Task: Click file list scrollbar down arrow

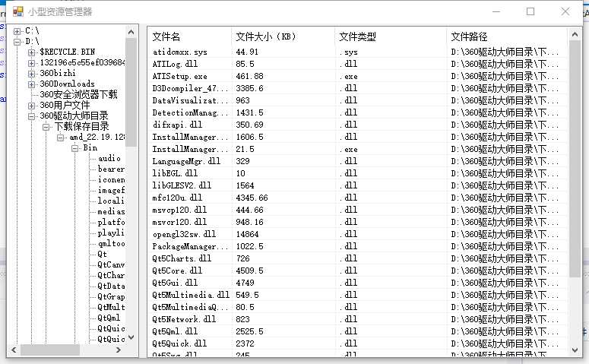Action: click(x=575, y=350)
